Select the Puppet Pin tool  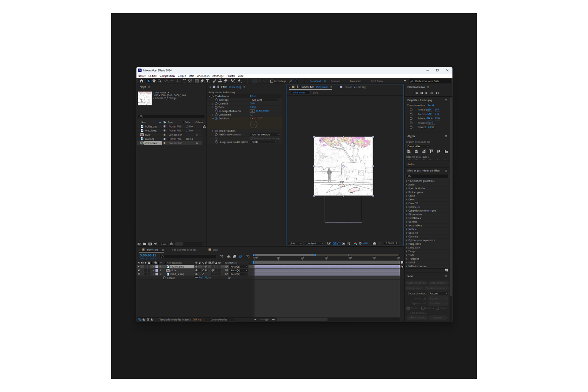tap(239, 81)
